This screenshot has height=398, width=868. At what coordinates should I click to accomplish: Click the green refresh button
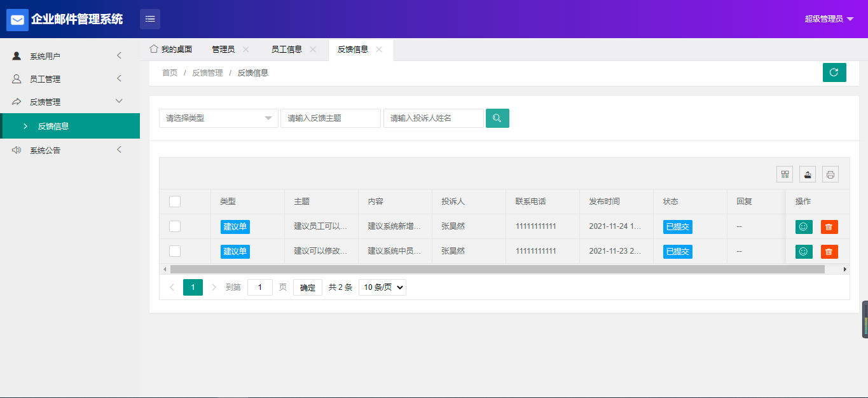coord(834,72)
